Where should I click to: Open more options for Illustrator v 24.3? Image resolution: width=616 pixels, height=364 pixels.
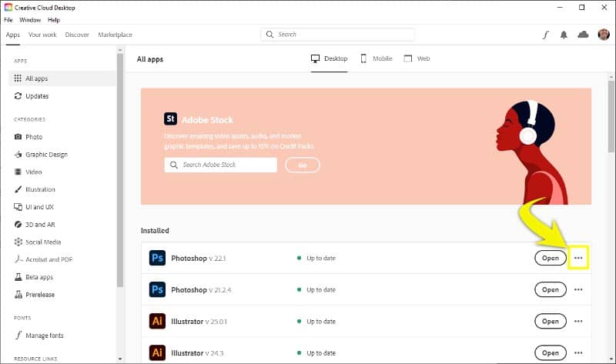578,353
